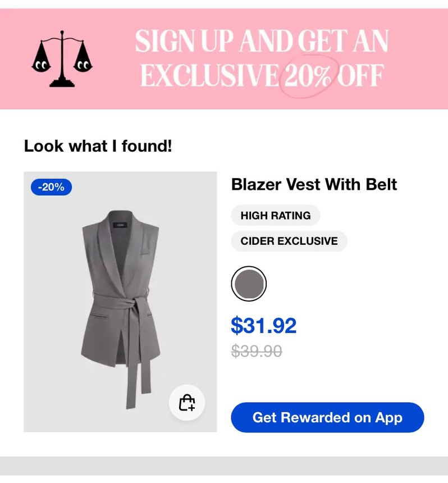Screen dimensions: 448x483
Task: Click the CIDER EXCLUSIVE tag
Action: (289, 241)
